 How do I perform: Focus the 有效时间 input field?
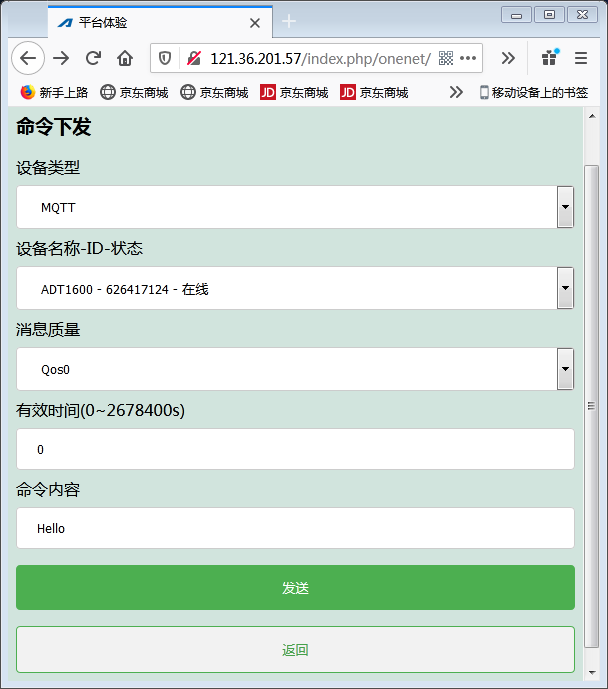coord(295,449)
